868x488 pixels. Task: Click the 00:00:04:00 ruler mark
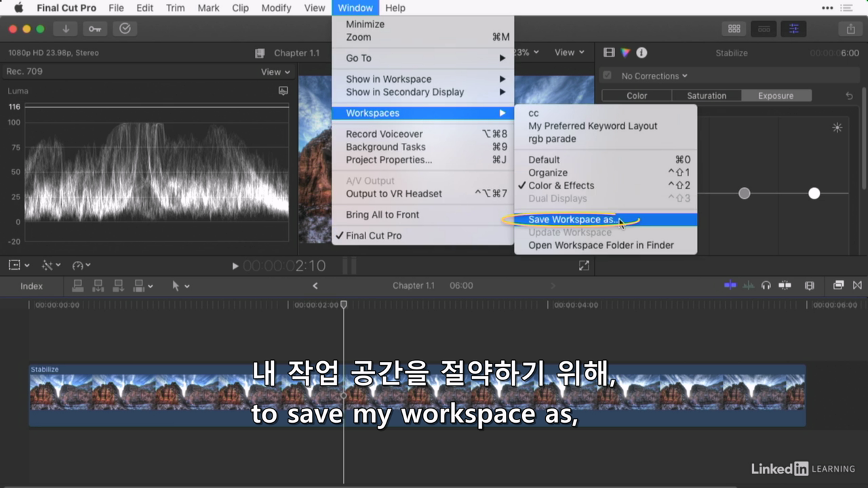576,305
